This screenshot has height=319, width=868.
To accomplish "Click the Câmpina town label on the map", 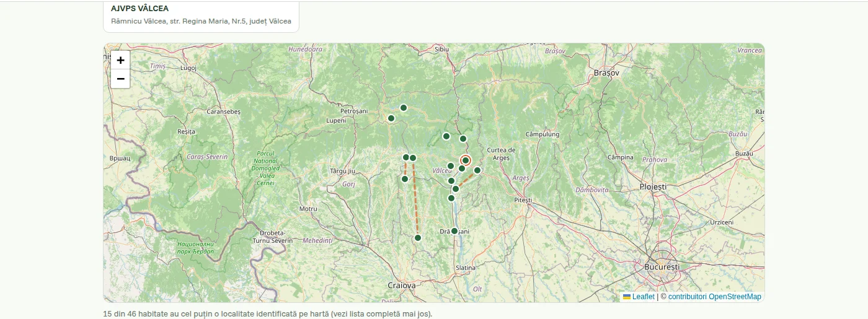I will tap(621, 157).
